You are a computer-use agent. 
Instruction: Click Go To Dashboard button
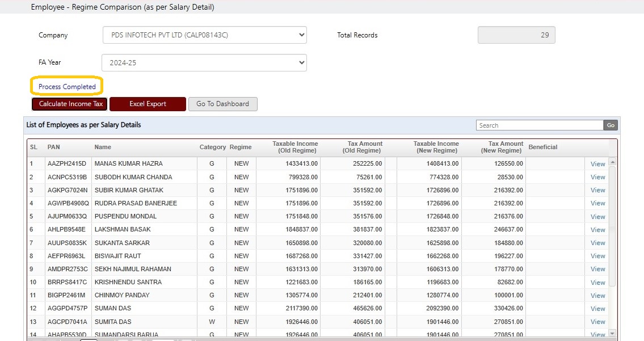tap(222, 104)
